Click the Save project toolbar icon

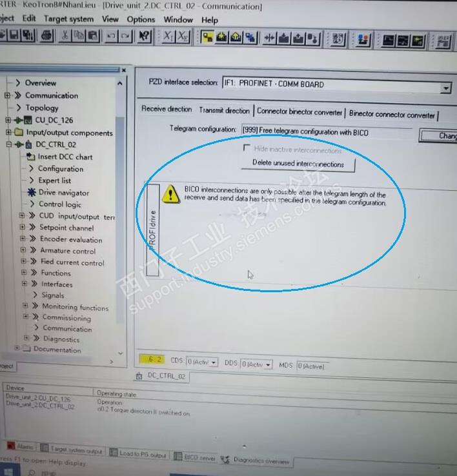coord(14,35)
